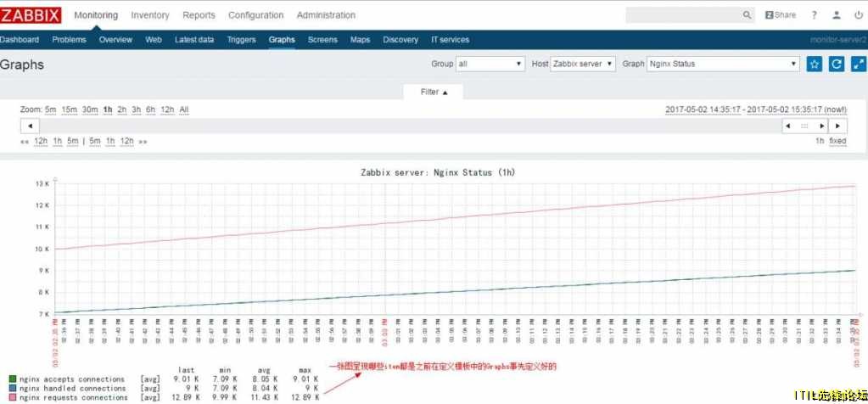This screenshot has width=868, height=404.
Task: Click the refresh graph button
Action: [837, 64]
